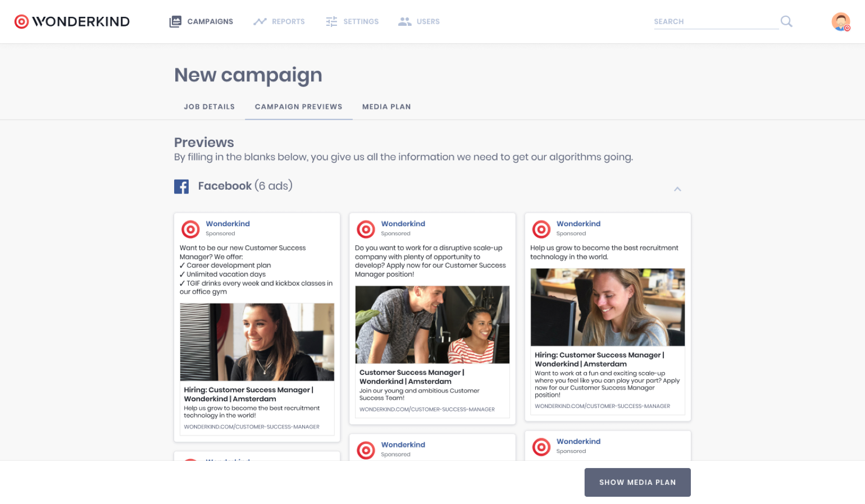
Task: Click URL under 'Join our young and ambitious' text
Action: (x=427, y=409)
